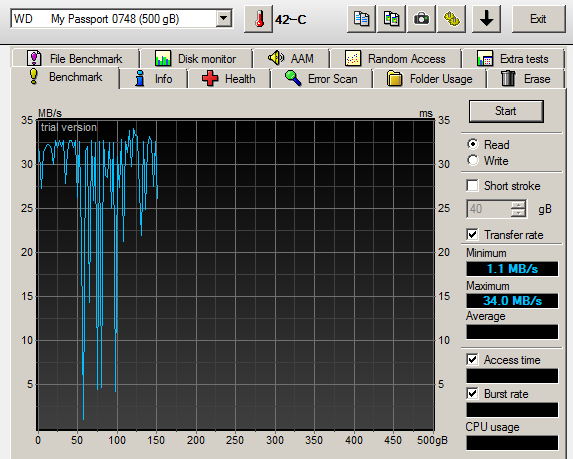Click the Exit button
Viewport: 573px width, 459px height.
pyautogui.click(x=539, y=19)
